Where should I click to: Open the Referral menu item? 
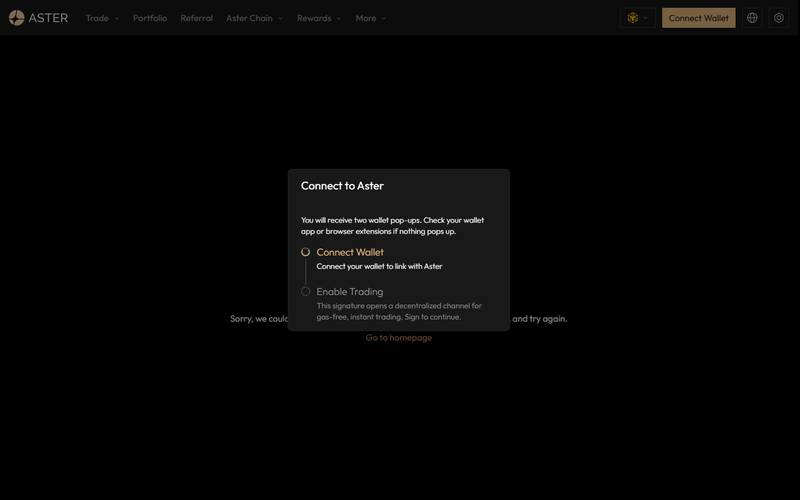[x=196, y=18]
